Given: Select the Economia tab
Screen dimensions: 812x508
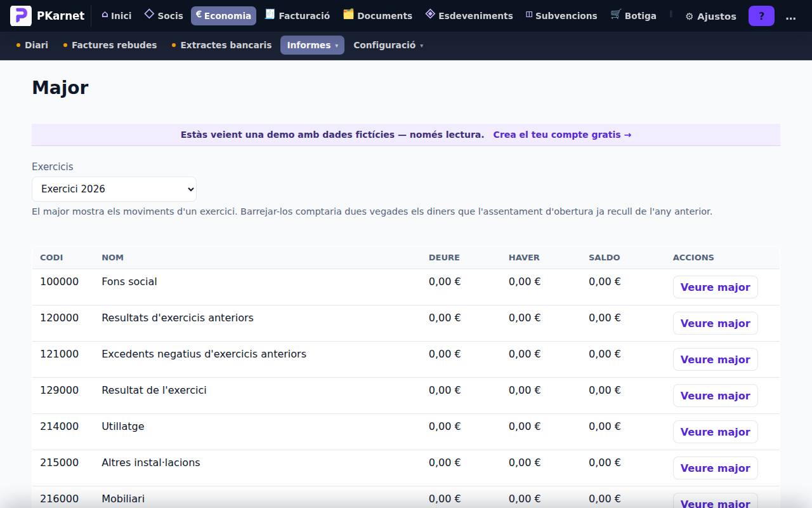Looking at the screenshot, I should click(x=223, y=16).
